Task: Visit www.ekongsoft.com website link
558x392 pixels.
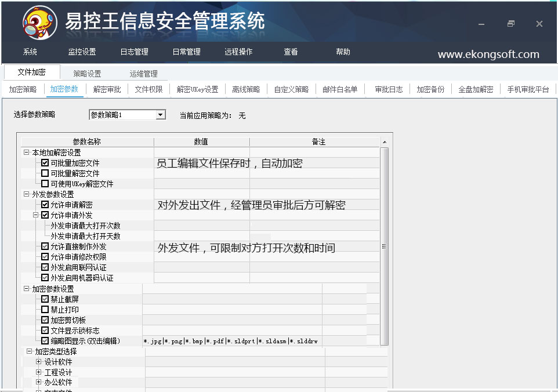Action: (x=488, y=55)
